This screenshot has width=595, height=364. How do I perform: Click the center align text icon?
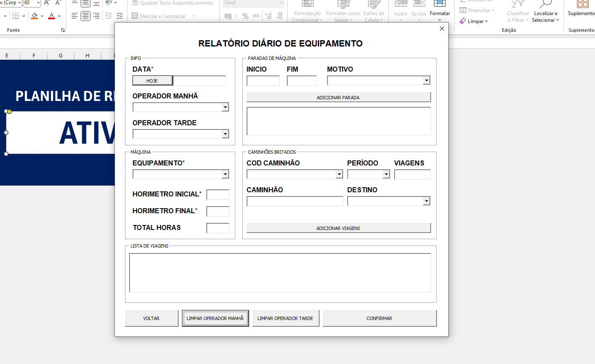pyautogui.click(x=86, y=16)
